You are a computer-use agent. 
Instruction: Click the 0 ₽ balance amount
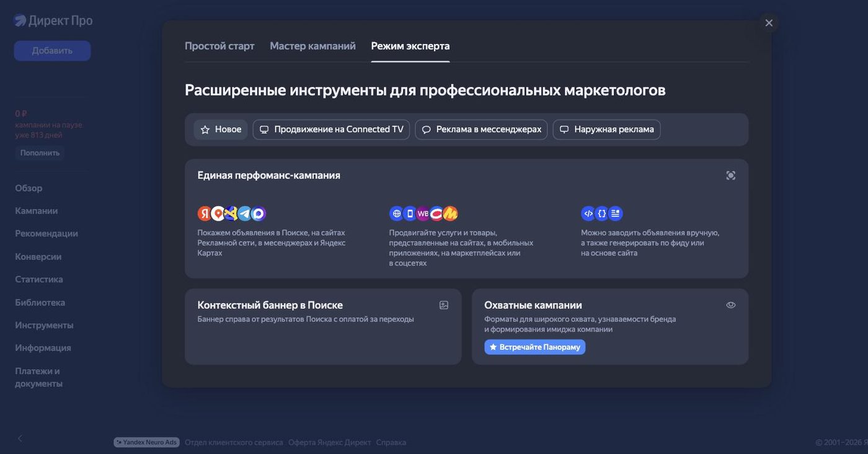click(x=21, y=113)
